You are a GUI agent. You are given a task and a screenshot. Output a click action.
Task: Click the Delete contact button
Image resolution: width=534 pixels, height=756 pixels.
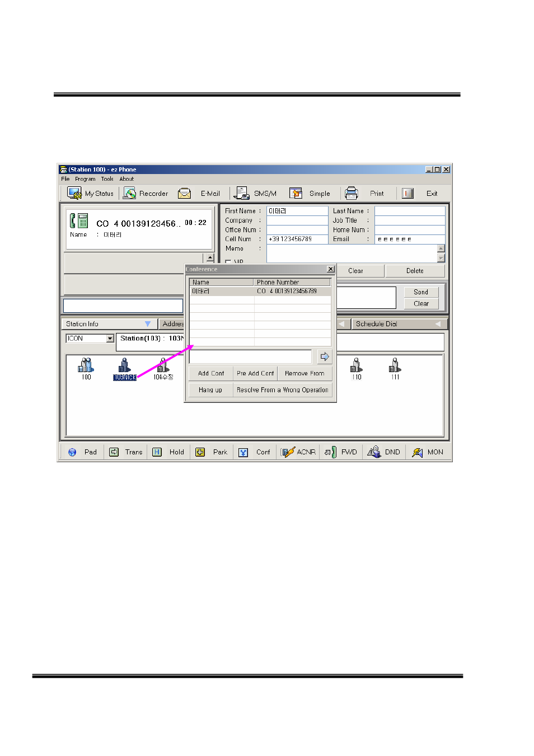click(x=415, y=271)
